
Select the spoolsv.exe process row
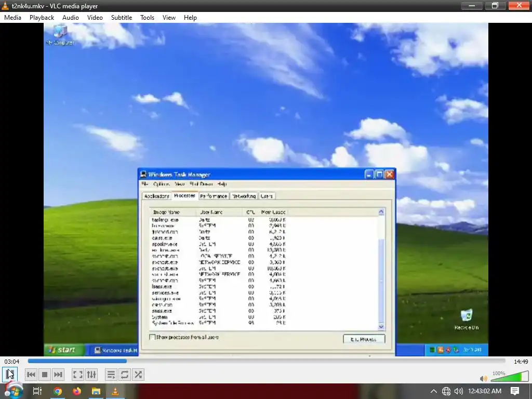219,244
